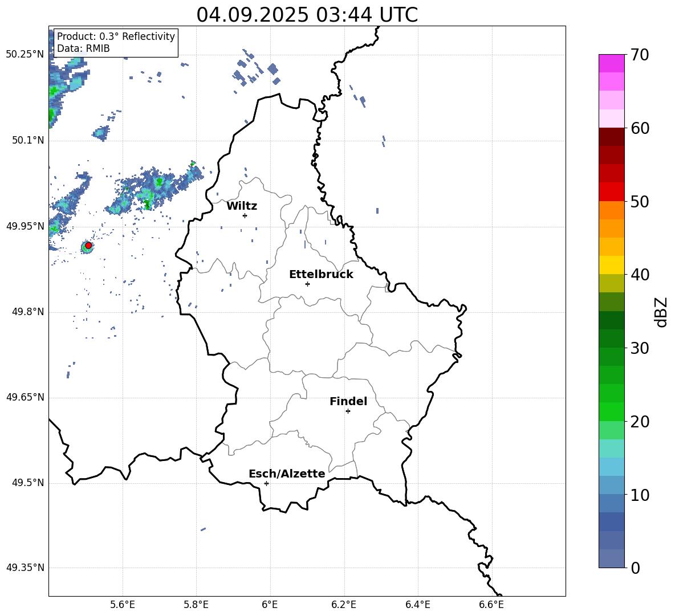The image size is (675, 616).
Task: Click the 60 tick on the colorbar
Action: (640, 128)
